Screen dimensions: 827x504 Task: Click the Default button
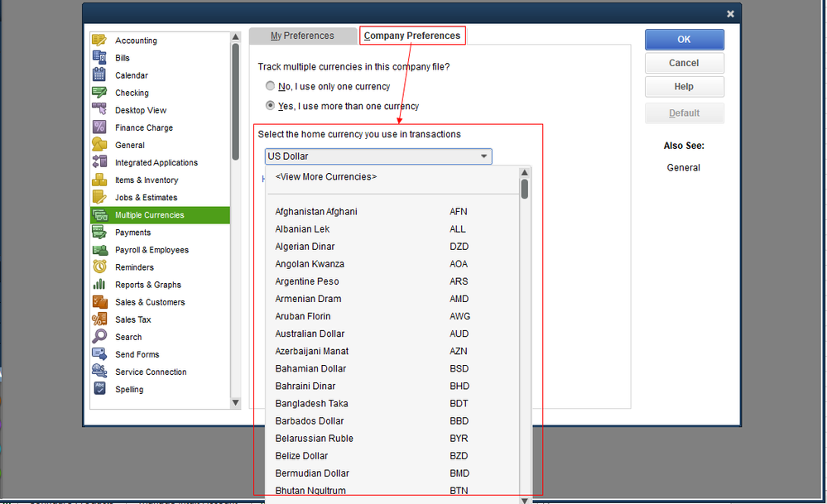point(684,113)
